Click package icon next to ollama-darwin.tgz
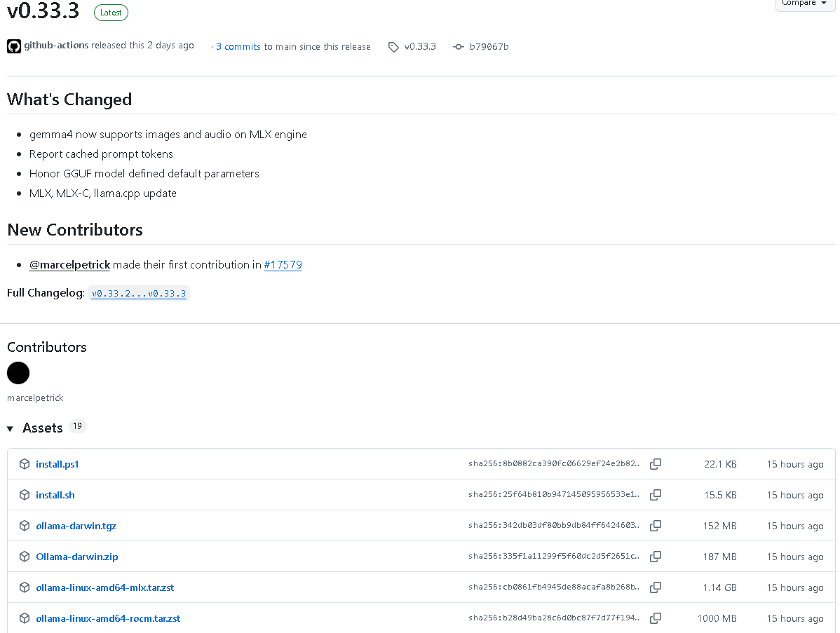 tap(25, 526)
